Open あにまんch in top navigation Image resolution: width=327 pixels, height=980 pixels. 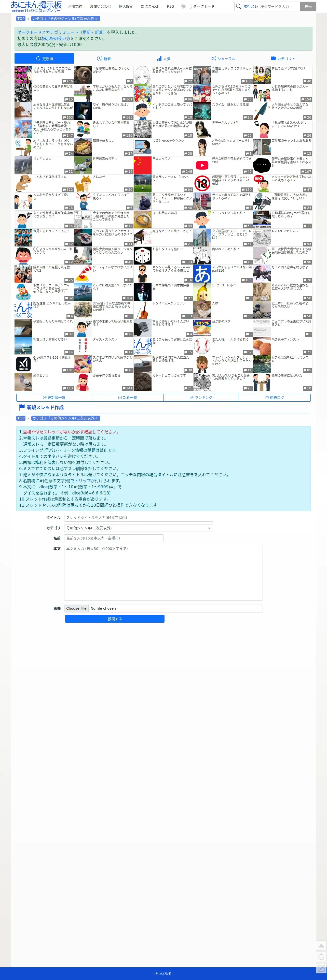(x=150, y=6)
